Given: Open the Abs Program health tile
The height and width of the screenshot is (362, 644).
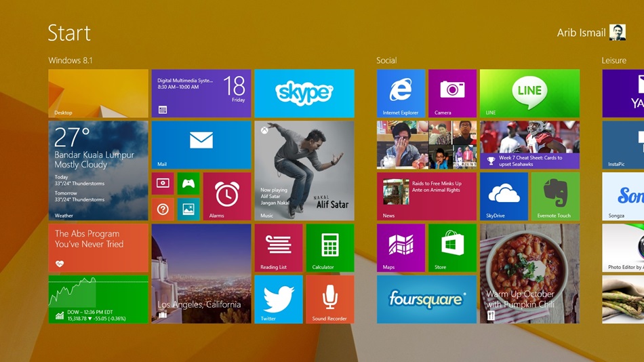Looking at the screenshot, I should (x=98, y=247).
